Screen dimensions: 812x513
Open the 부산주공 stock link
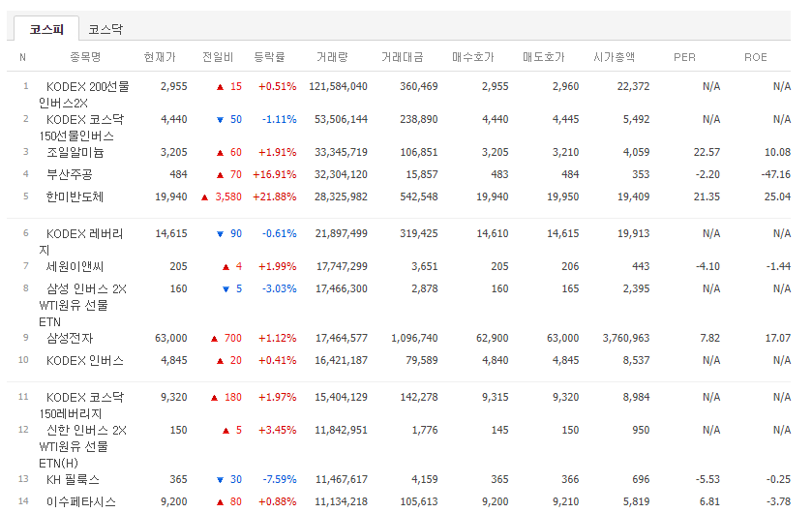coord(70,174)
